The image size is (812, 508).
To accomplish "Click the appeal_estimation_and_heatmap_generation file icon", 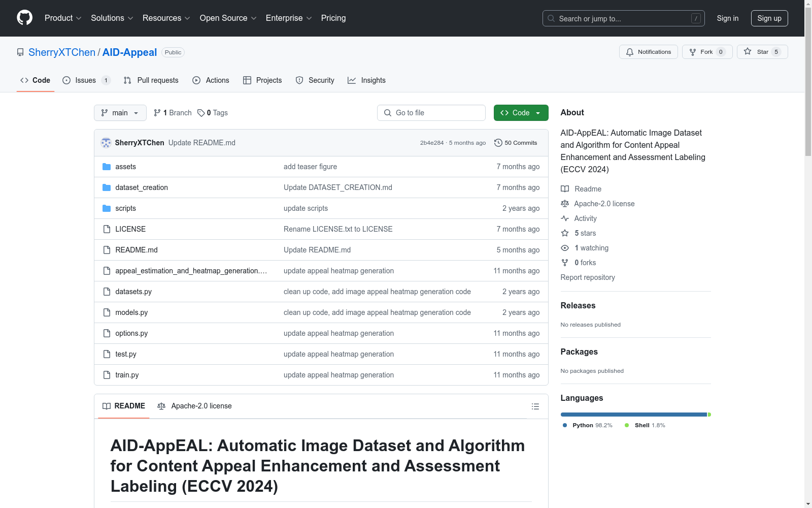I will click(x=107, y=271).
